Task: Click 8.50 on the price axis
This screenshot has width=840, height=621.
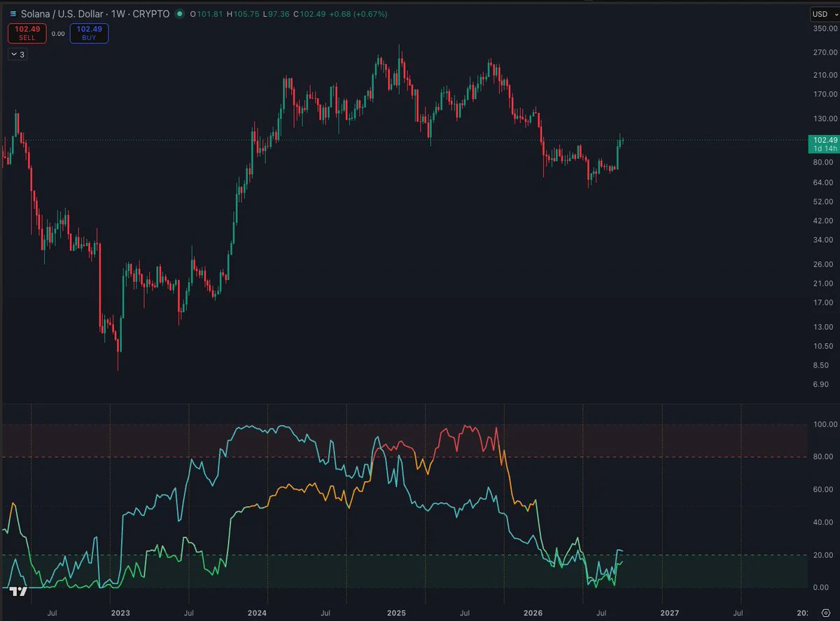Action: point(821,365)
